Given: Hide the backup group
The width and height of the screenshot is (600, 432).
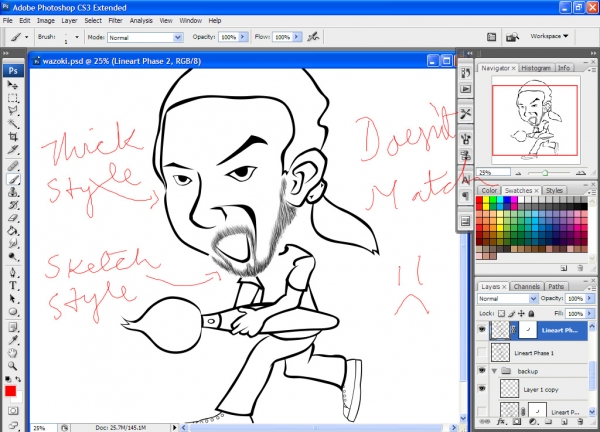Looking at the screenshot, I should (x=482, y=370).
